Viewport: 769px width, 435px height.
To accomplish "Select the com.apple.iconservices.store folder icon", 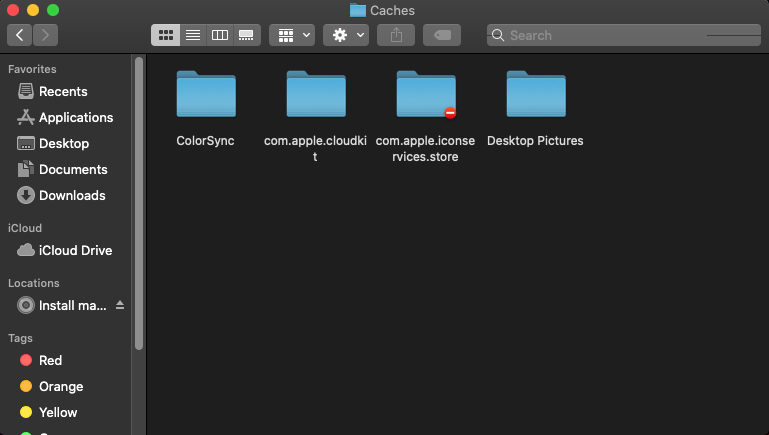I will tap(426, 94).
